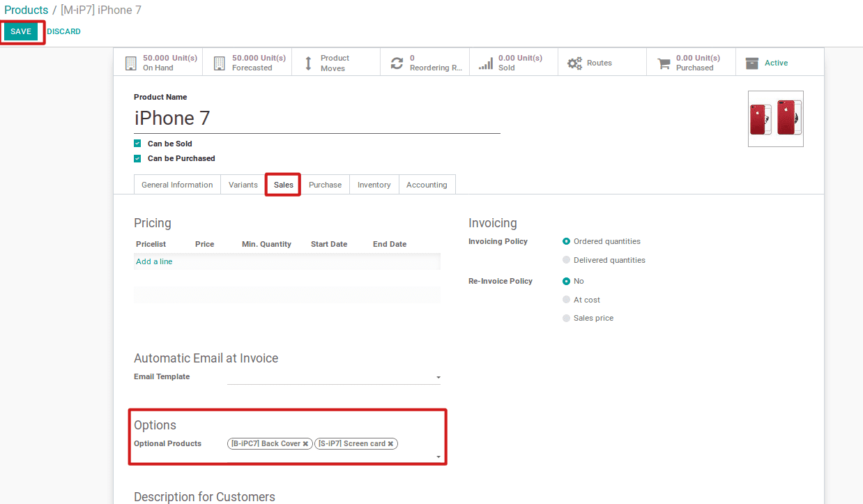Viewport: 863px width, 504px height.
Task: Open the 50.000 Unit(s) Forecasted stat button
Action: click(x=247, y=63)
